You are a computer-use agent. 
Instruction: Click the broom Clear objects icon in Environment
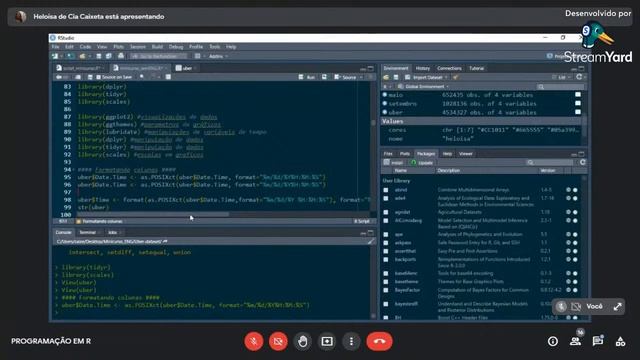(456, 77)
